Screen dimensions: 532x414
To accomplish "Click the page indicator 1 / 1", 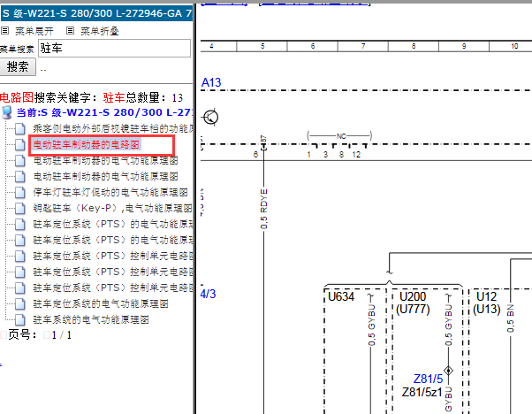I will (61, 335).
